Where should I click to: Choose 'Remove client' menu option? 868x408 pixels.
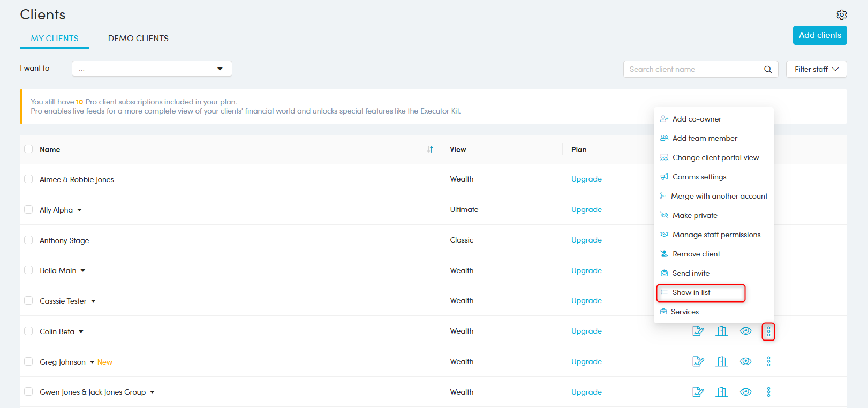coord(696,254)
